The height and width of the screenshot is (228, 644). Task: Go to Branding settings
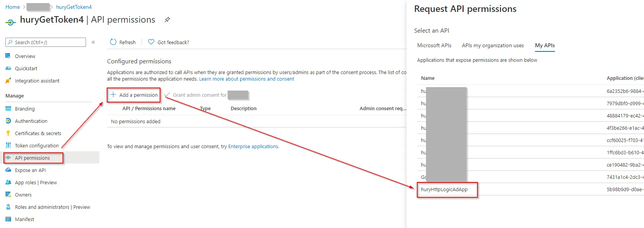pos(25,109)
